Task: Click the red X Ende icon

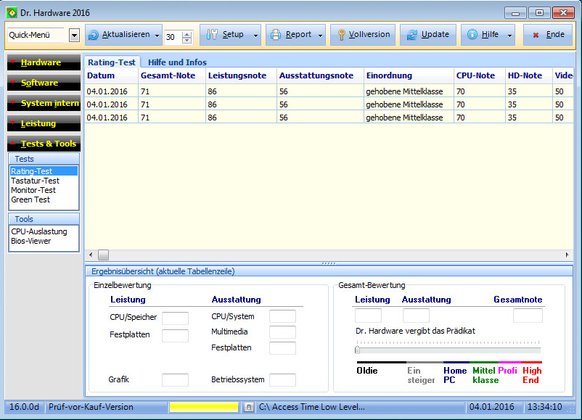Action: 536,35
